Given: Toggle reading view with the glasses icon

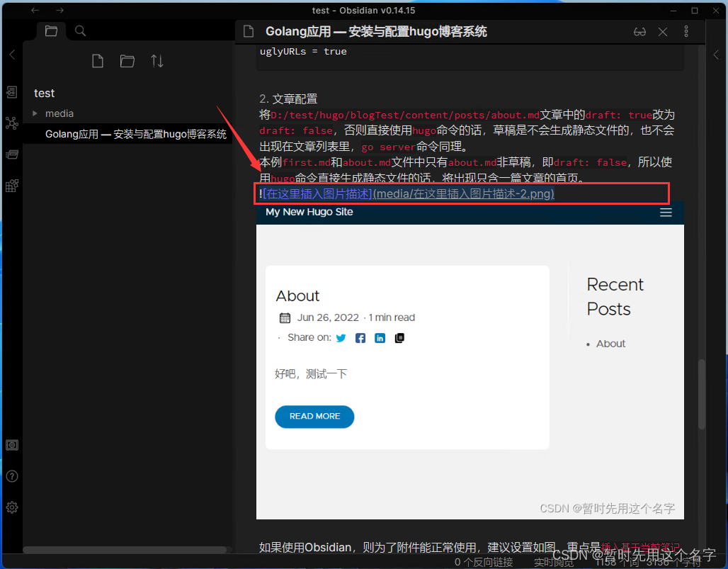Looking at the screenshot, I should pyautogui.click(x=639, y=31).
